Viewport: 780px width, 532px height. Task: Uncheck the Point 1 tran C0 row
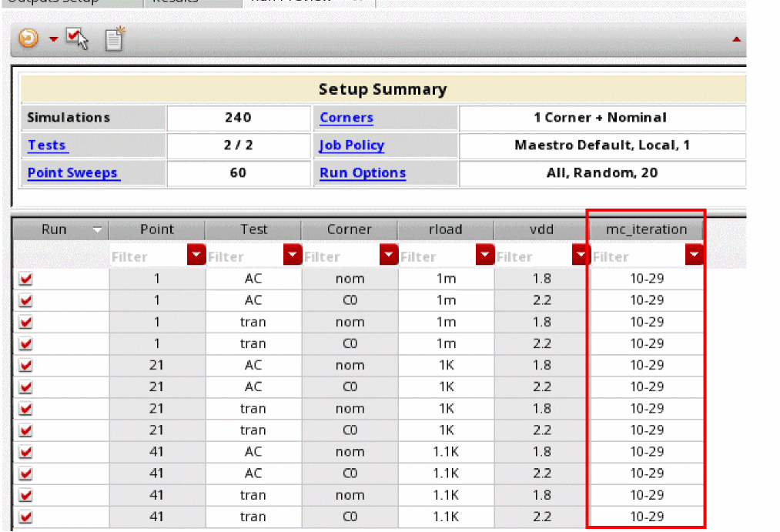point(26,343)
